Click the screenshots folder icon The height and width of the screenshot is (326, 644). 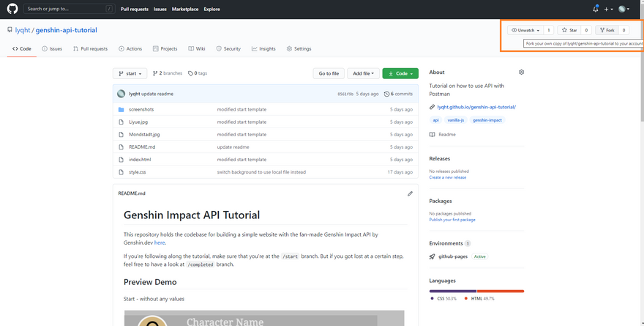[x=121, y=109]
